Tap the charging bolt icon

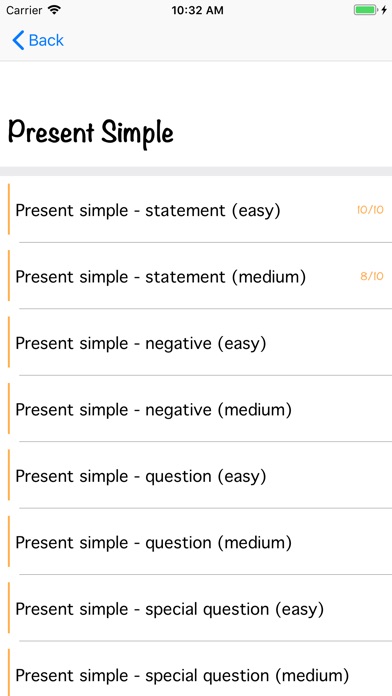coord(384,10)
